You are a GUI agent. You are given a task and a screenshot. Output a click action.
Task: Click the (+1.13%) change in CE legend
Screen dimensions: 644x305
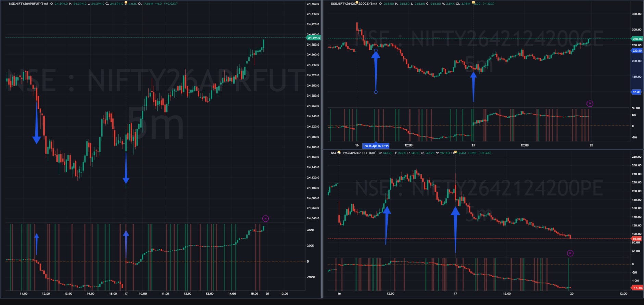point(489,4)
